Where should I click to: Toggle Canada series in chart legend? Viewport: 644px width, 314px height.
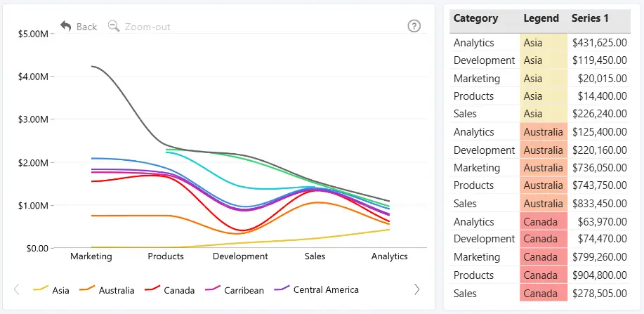pos(170,289)
